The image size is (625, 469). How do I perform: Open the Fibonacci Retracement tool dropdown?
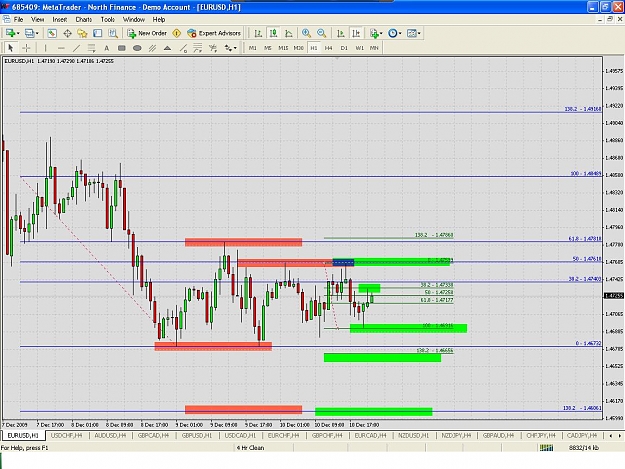198,48
